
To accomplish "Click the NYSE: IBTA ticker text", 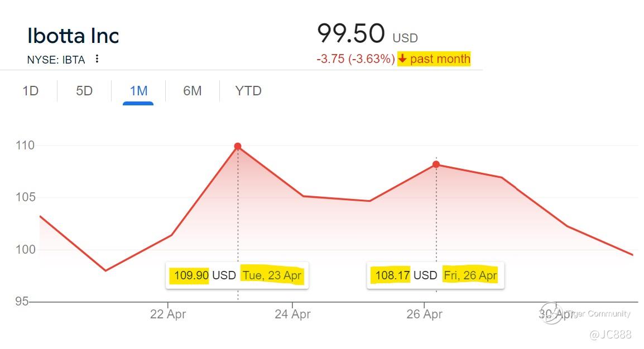I will tap(56, 60).
